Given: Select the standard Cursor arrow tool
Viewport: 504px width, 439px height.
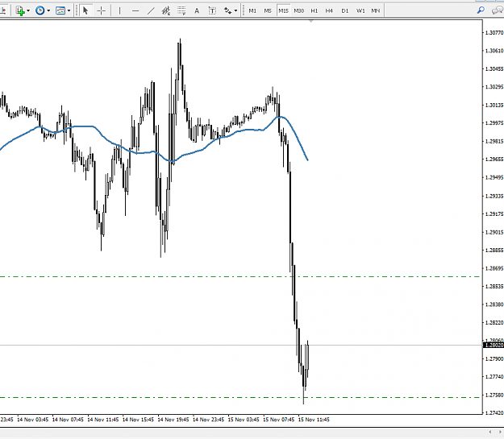Looking at the screenshot, I should click(85, 10).
